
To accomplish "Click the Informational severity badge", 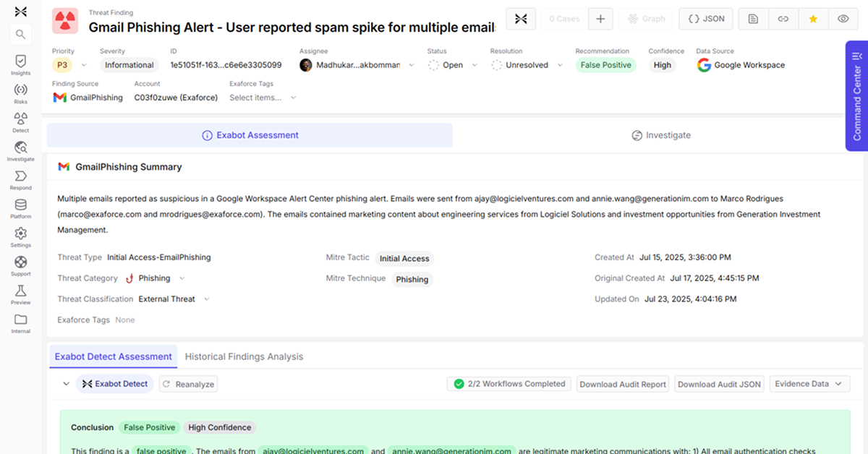I will (x=129, y=65).
